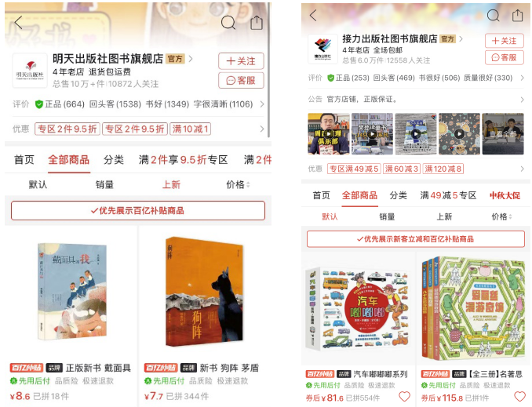
Task: Open search in 接力出版社 store header
Action: tap(493, 15)
